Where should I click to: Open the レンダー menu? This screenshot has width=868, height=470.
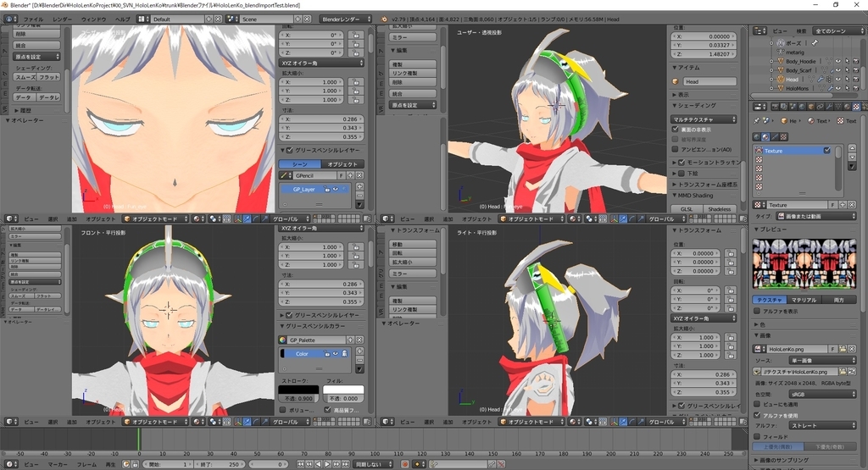pyautogui.click(x=63, y=19)
